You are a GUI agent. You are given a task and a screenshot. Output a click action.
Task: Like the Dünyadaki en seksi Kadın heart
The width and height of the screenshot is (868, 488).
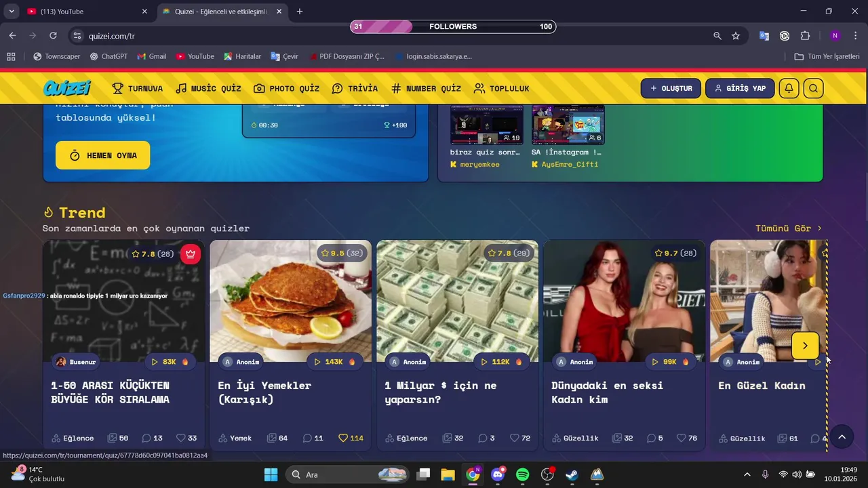pos(682,438)
